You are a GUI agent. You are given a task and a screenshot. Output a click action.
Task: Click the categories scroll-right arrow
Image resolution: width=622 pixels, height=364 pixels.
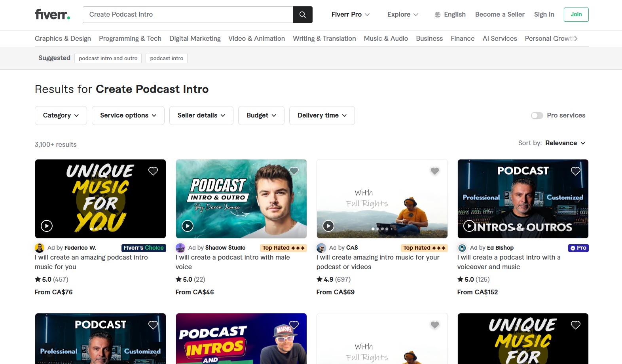(x=576, y=38)
